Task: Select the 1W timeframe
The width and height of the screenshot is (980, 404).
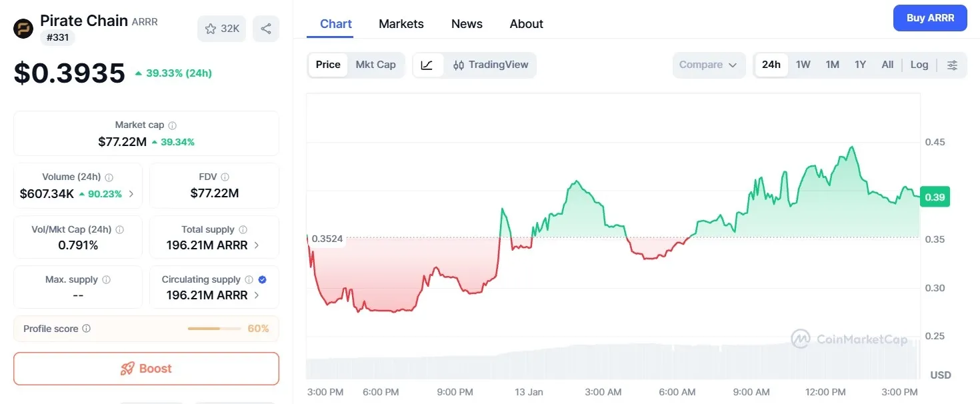Action: pyautogui.click(x=803, y=65)
